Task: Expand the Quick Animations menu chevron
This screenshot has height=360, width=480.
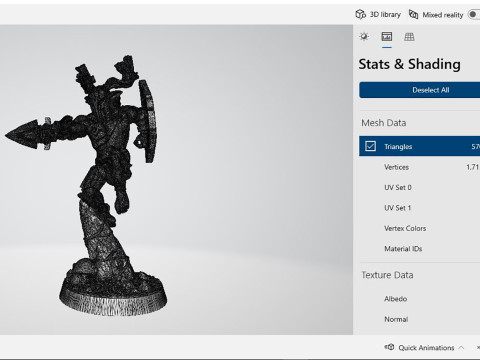Action: [461, 348]
